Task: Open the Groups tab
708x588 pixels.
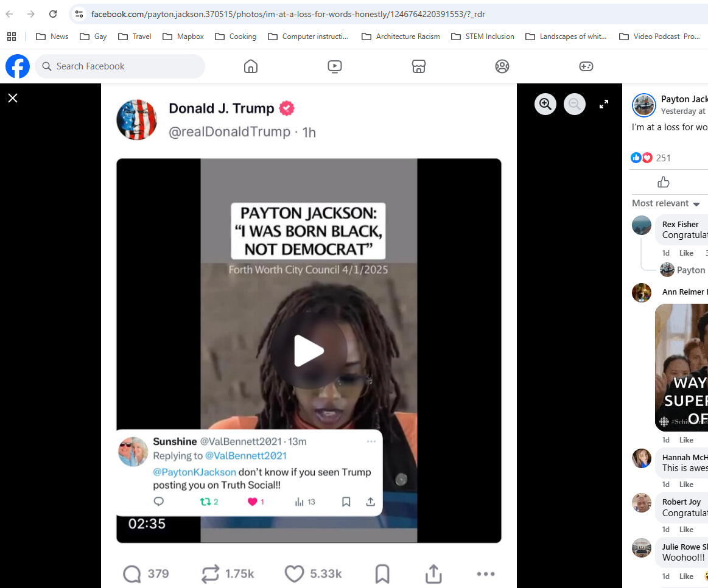Action: (x=502, y=66)
